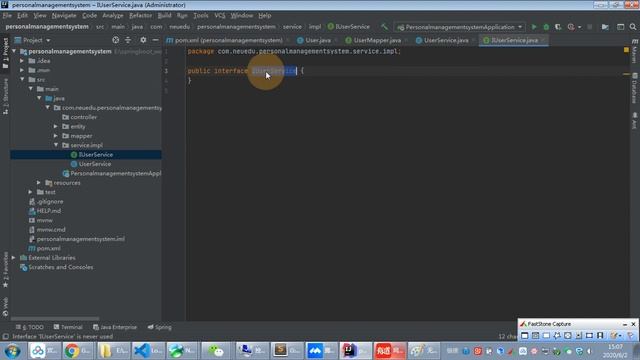Select HELP.md in project tree
The height and width of the screenshot is (360, 640).
44,211
